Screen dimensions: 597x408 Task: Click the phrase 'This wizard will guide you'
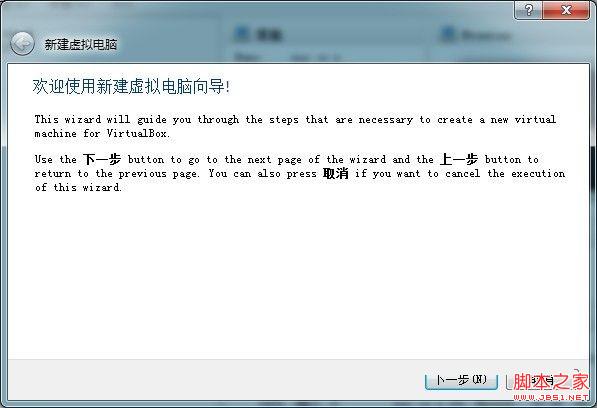point(113,120)
